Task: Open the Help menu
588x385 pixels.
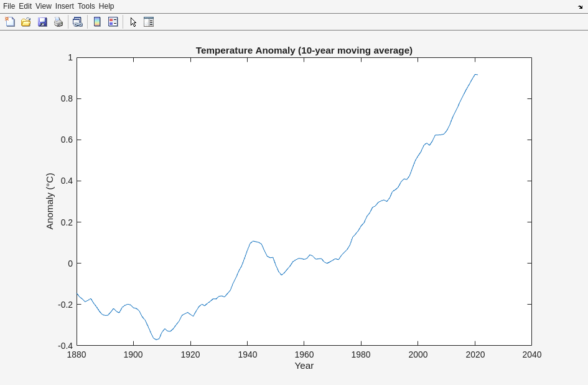Action: (x=106, y=6)
